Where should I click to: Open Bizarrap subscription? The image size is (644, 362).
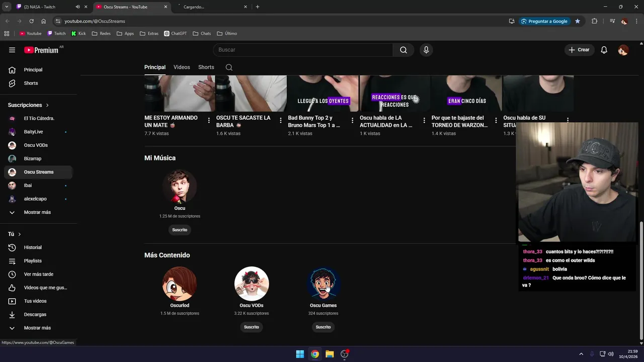pyautogui.click(x=38, y=158)
